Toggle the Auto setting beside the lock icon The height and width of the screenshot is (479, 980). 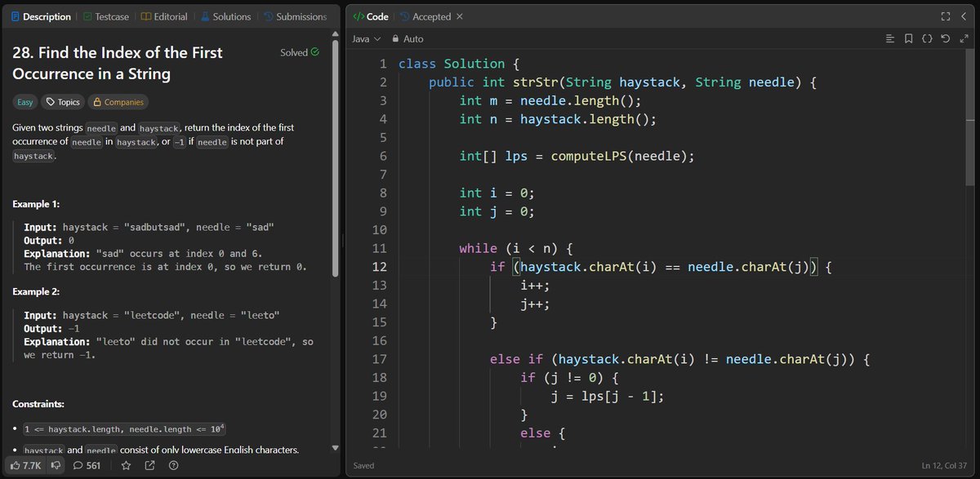pyautogui.click(x=407, y=38)
